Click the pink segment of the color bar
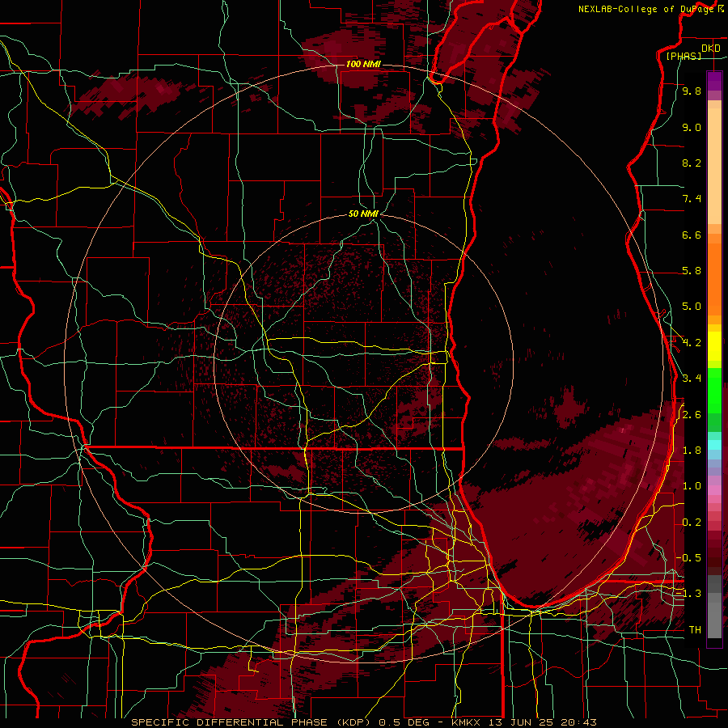This screenshot has width=728, height=728. click(714, 490)
